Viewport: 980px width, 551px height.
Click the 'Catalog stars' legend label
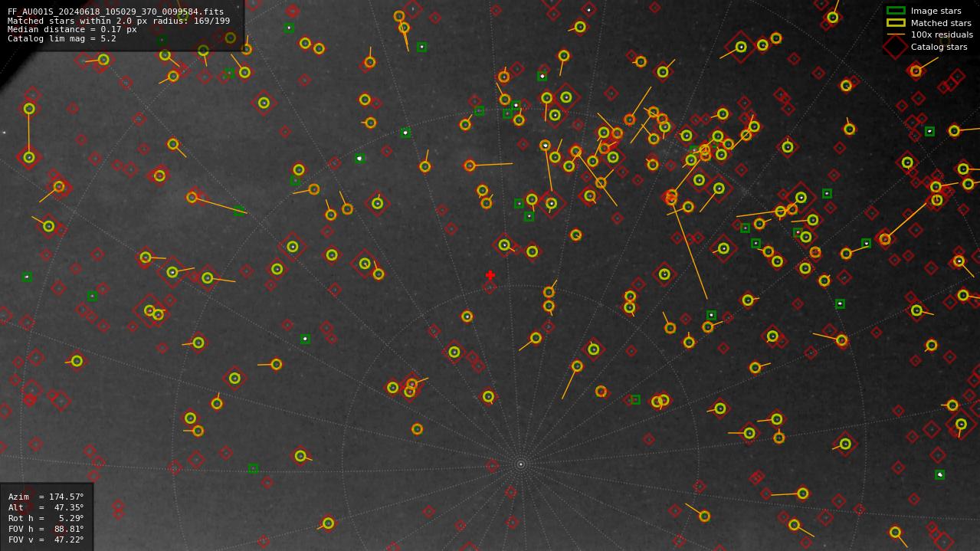939,47
